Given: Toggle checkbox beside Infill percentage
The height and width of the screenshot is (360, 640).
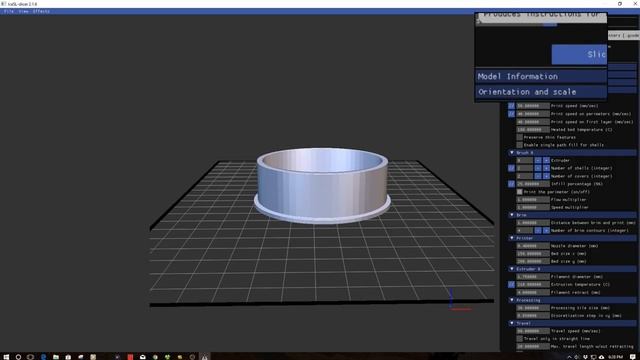Looking at the screenshot, I should click(511, 184).
